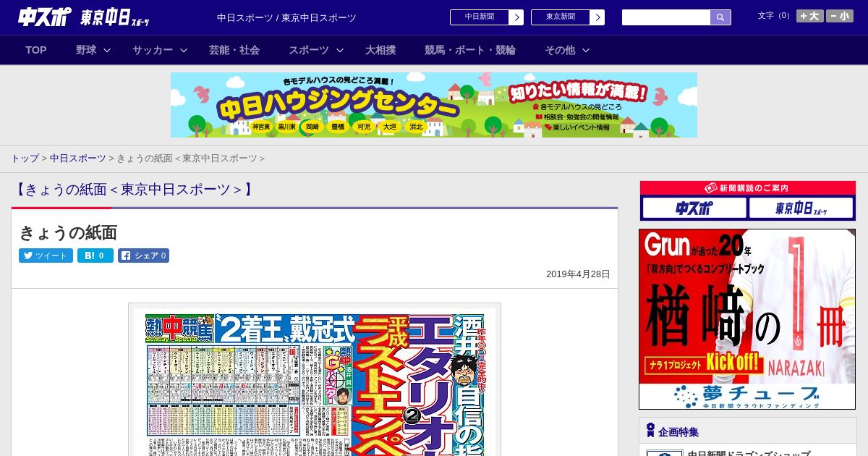Open 芸能・社会 section
This screenshot has width=868, height=456.
click(234, 50)
